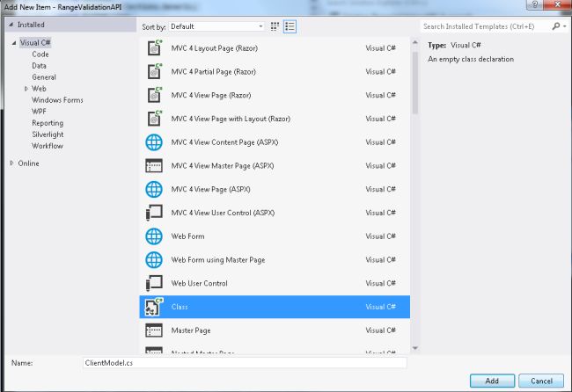Select the MVC 4 View Page (Razor) icon
The image size is (572, 392).
tap(154, 95)
